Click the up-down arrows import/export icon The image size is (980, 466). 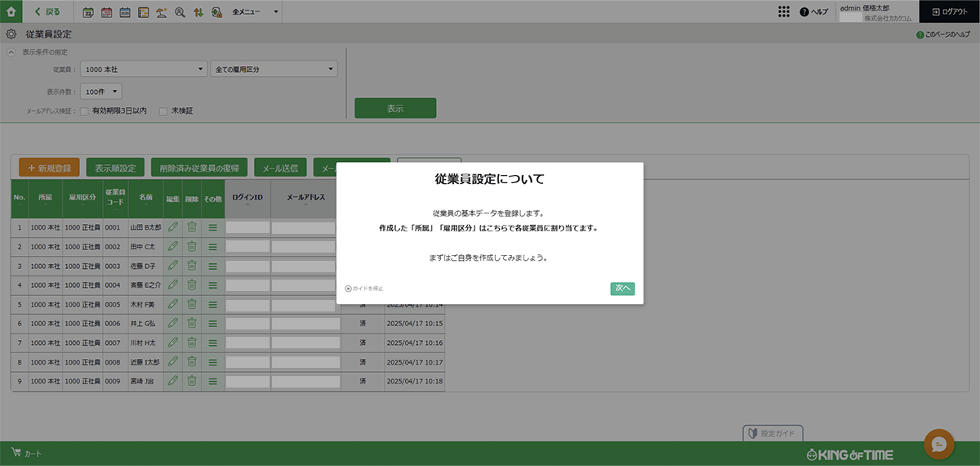pyautogui.click(x=198, y=12)
